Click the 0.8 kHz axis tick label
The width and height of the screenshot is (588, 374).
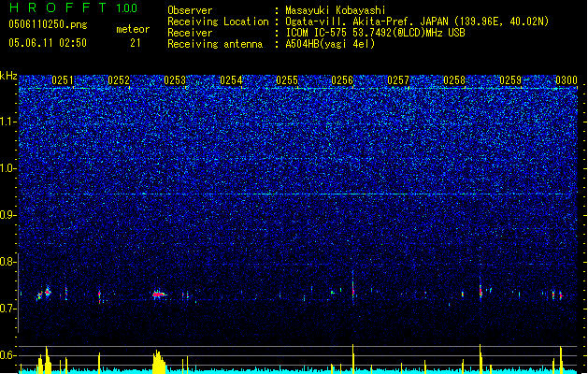(x=7, y=262)
